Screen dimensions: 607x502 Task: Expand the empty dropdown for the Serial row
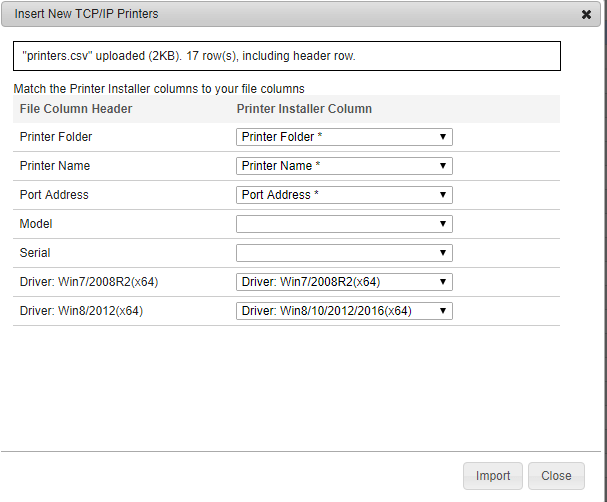point(344,253)
